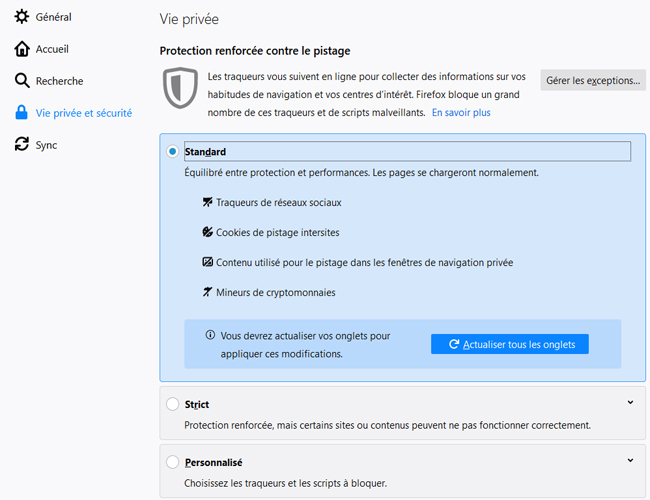Select the Strict protection radio button

click(173, 405)
